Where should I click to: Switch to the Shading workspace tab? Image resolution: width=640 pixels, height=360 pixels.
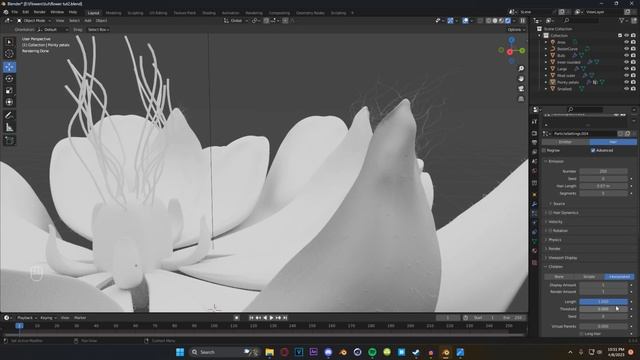point(209,13)
